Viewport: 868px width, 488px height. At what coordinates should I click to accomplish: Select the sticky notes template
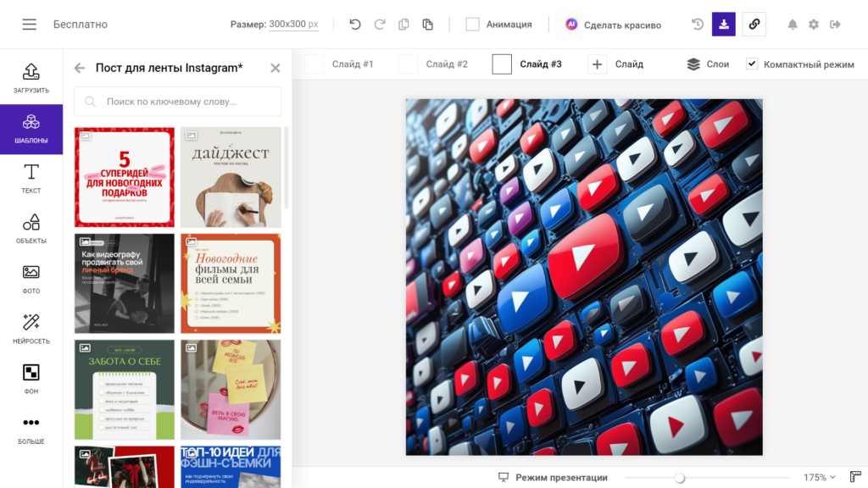(231, 390)
